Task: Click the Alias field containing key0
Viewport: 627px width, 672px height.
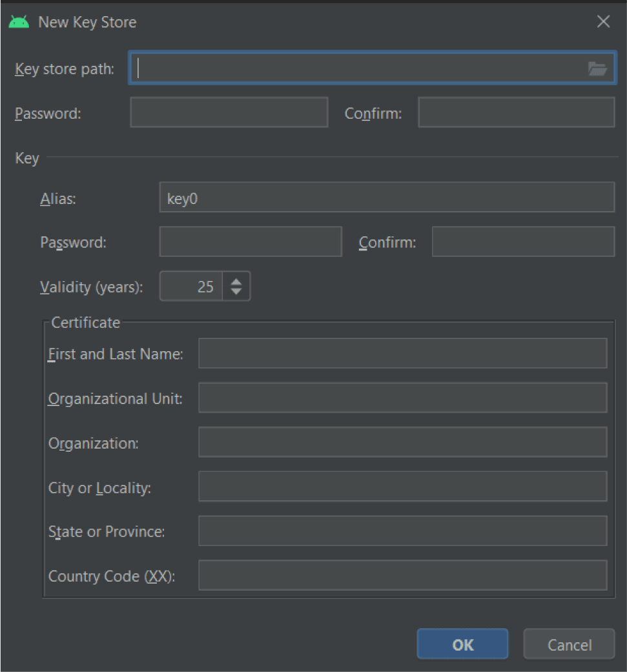Action: (386, 198)
